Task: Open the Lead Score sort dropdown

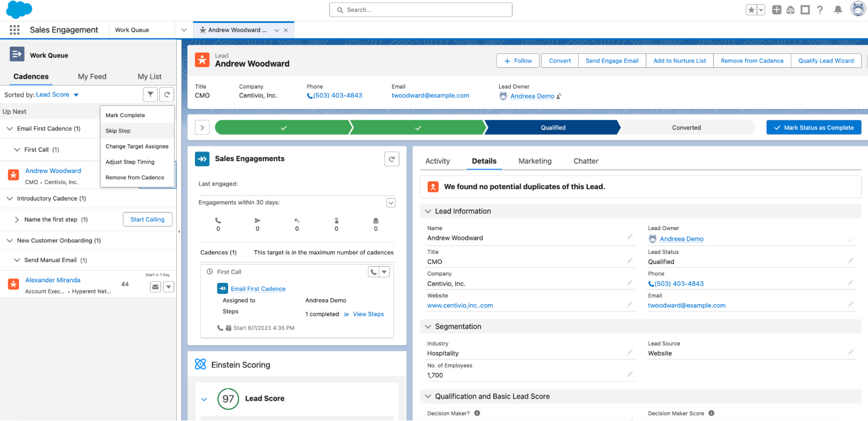Action: 76,95
